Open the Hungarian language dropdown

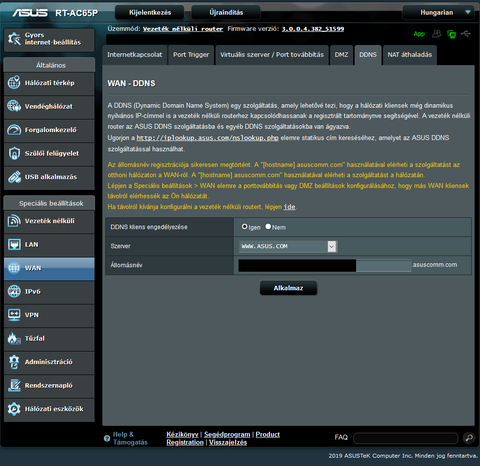tap(438, 13)
